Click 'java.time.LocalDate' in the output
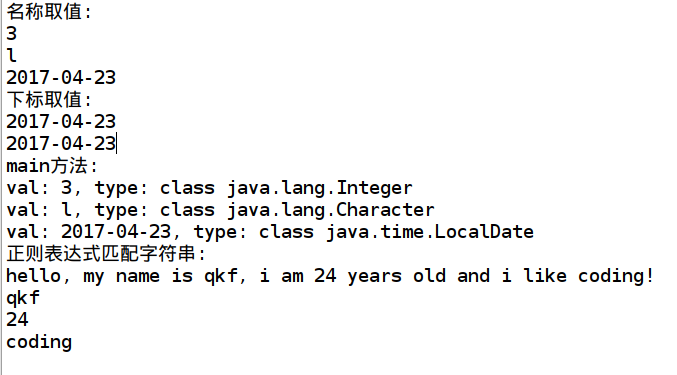The height and width of the screenshot is (375, 677). (x=430, y=232)
